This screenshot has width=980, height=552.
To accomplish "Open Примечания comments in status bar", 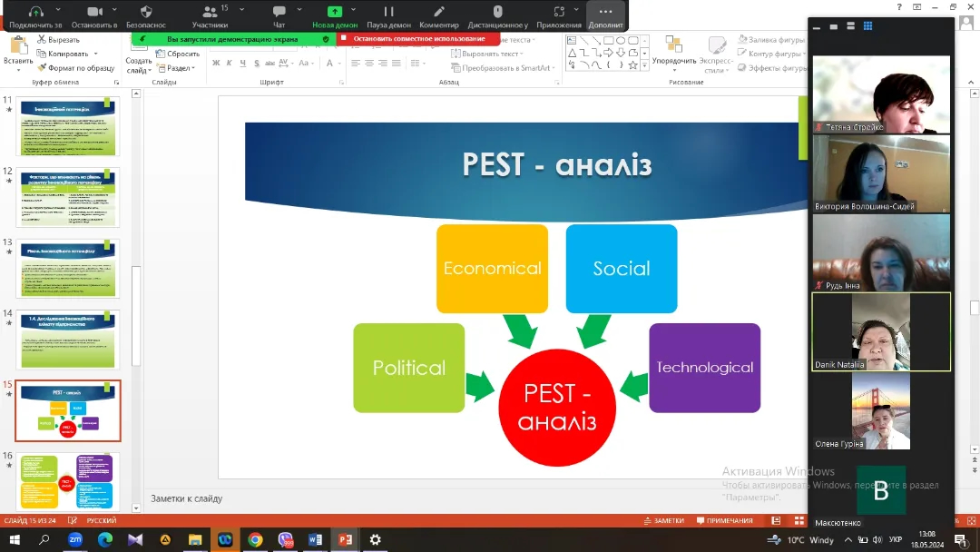I will pyautogui.click(x=723, y=520).
